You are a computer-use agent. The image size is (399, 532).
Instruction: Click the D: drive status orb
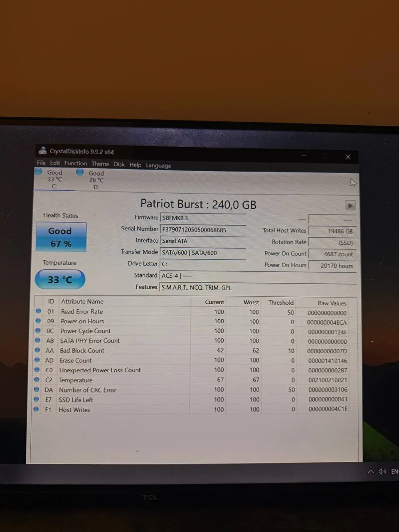(x=80, y=172)
